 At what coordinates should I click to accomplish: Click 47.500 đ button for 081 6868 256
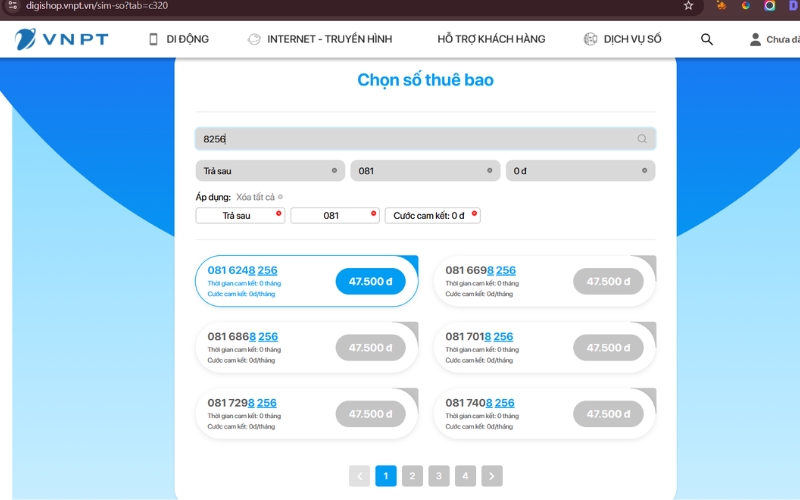coord(370,347)
